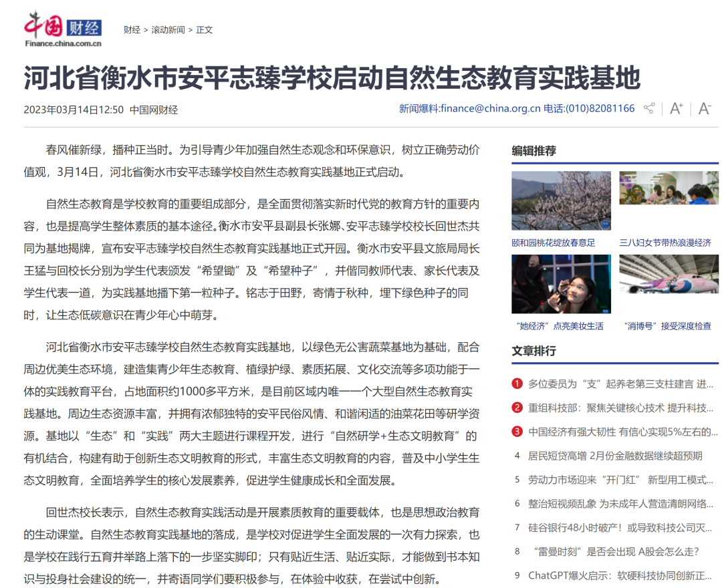Click the red number 2 rank badge
The width and height of the screenshot is (722, 588).
click(x=517, y=407)
